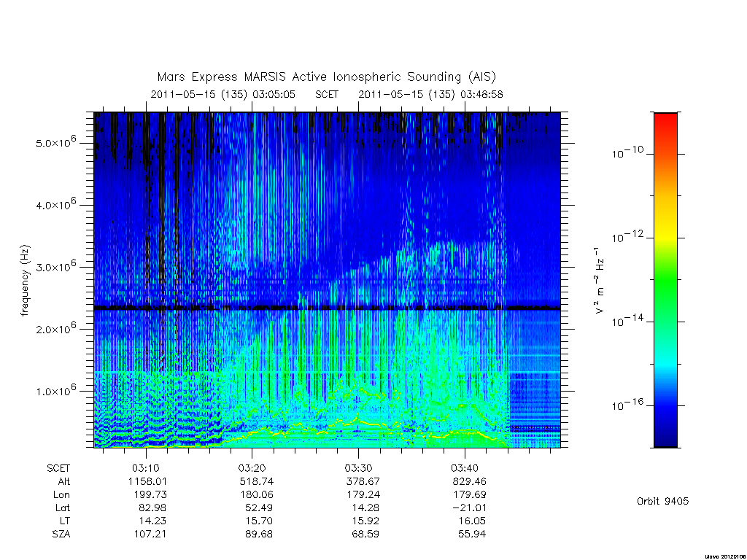Click the end timestamp 03:48:58 in subtitle

[481, 94]
